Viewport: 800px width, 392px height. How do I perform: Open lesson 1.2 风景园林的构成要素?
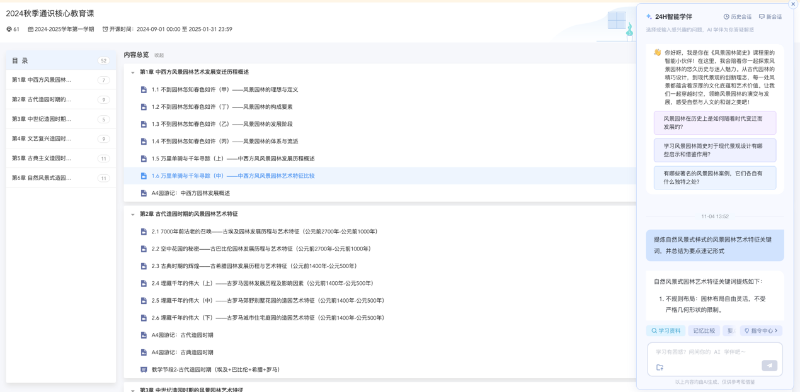click(x=222, y=107)
